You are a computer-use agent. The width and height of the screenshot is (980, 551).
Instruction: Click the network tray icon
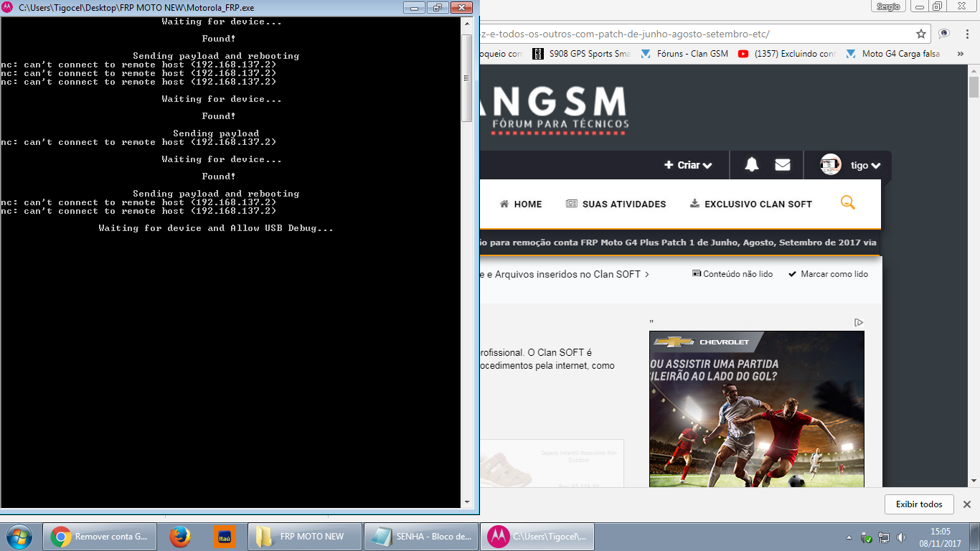884,537
